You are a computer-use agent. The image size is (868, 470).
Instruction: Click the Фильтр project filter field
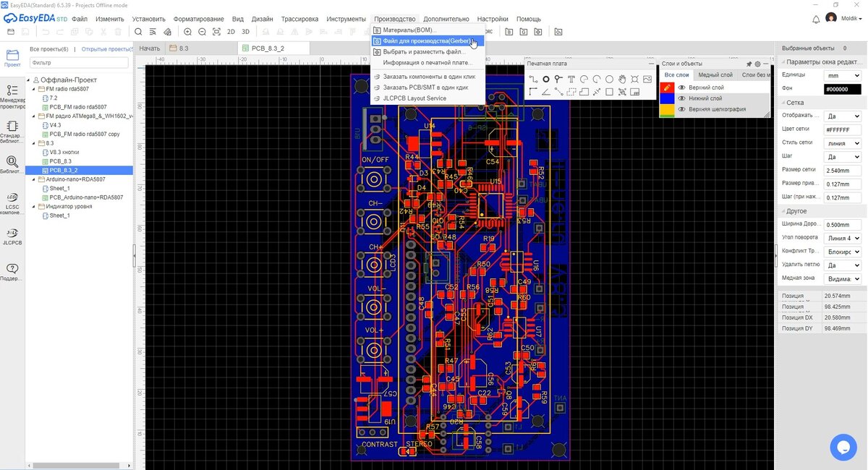point(79,63)
